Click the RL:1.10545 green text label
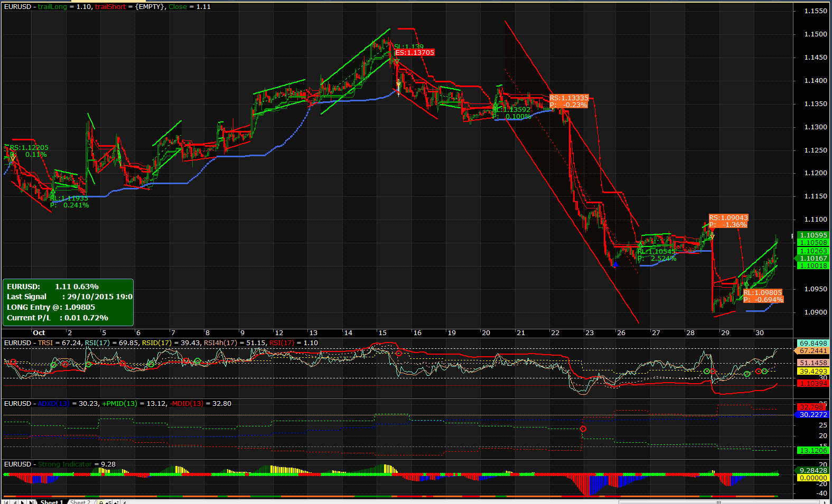The image size is (832, 504). click(657, 252)
